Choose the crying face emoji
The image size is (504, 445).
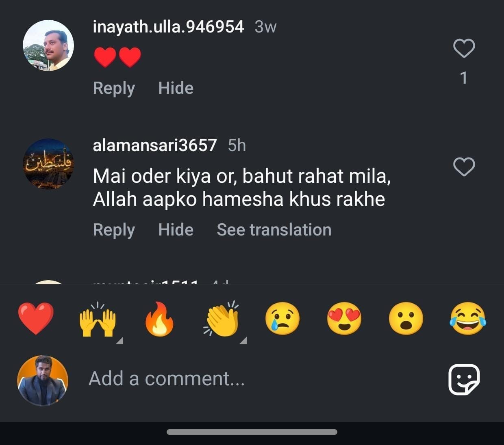282,319
